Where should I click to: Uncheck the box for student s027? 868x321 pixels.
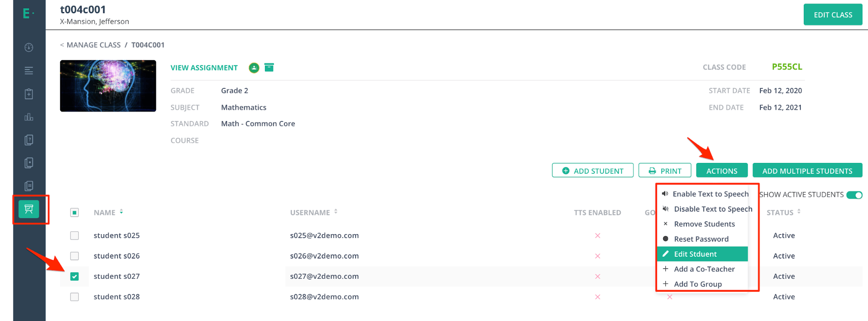click(75, 276)
